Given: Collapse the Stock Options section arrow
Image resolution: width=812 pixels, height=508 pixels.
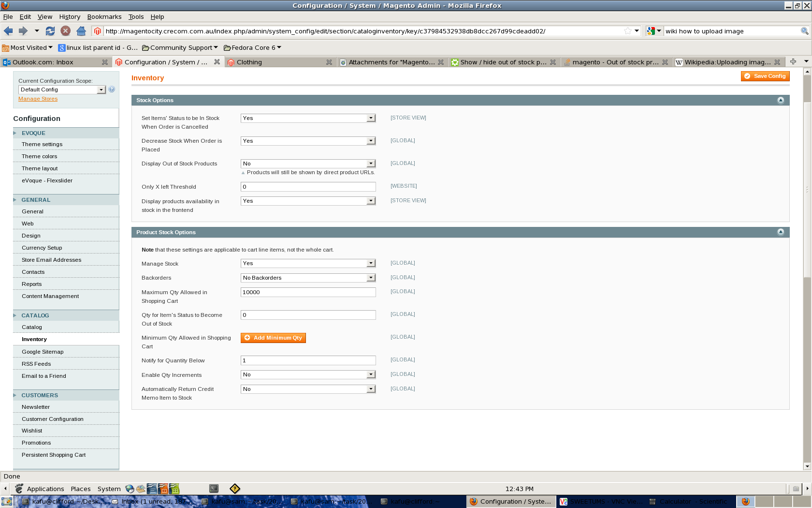Looking at the screenshot, I should (x=781, y=100).
